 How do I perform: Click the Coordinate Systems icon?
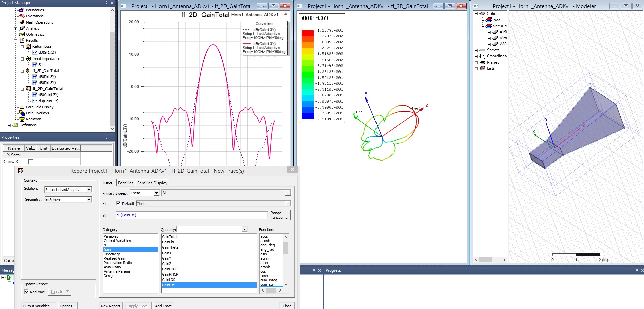click(x=482, y=56)
